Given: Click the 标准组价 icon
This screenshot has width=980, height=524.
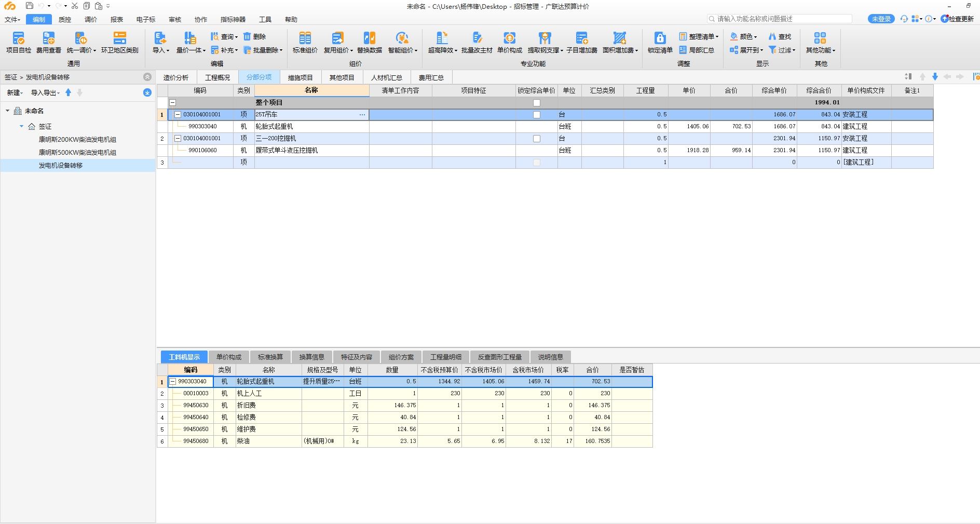Looking at the screenshot, I should pos(305,42).
